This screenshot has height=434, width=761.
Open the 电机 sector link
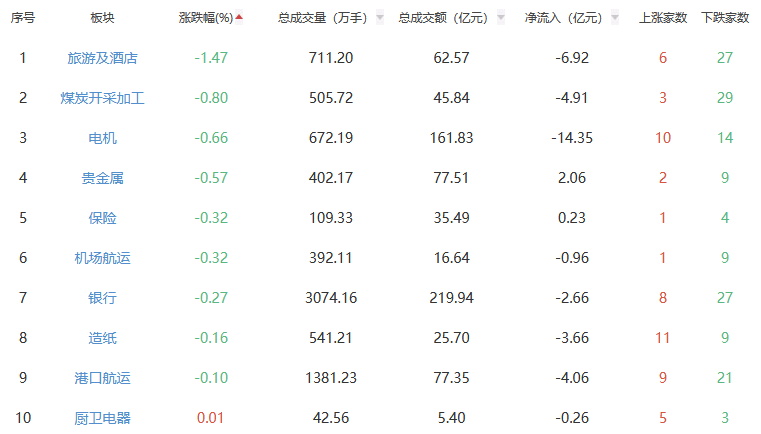(102, 138)
